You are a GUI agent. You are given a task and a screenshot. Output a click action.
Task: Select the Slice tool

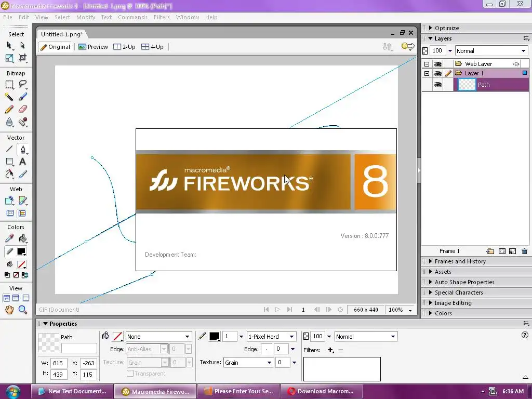click(x=22, y=201)
